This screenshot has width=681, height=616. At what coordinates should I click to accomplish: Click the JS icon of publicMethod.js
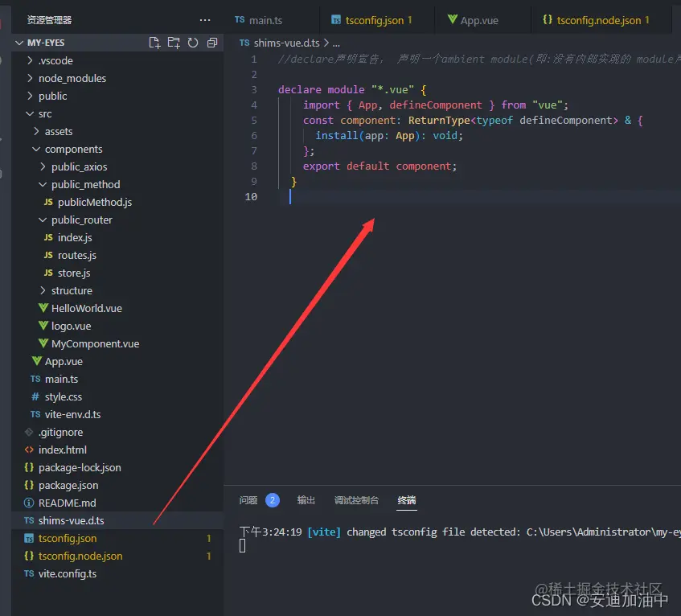(x=48, y=202)
